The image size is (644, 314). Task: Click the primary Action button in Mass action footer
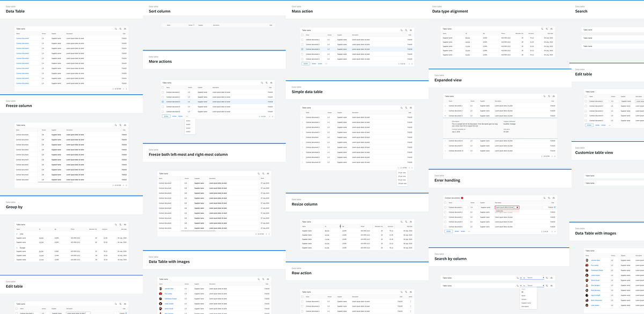305,63
